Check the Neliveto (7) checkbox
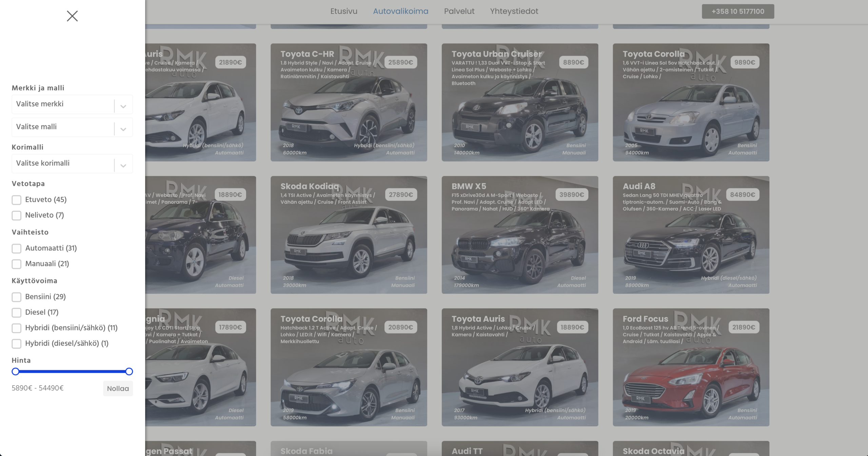The height and width of the screenshot is (456, 868). pyautogui.click(x=17, y=215)
